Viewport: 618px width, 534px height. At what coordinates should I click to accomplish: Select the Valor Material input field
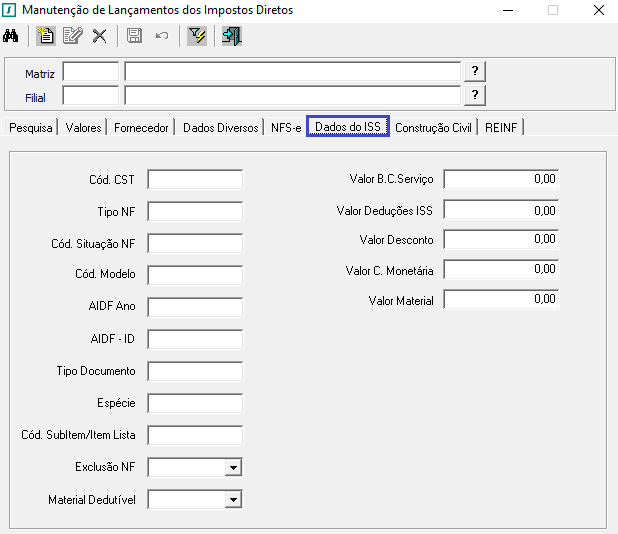tap(500, 300)
